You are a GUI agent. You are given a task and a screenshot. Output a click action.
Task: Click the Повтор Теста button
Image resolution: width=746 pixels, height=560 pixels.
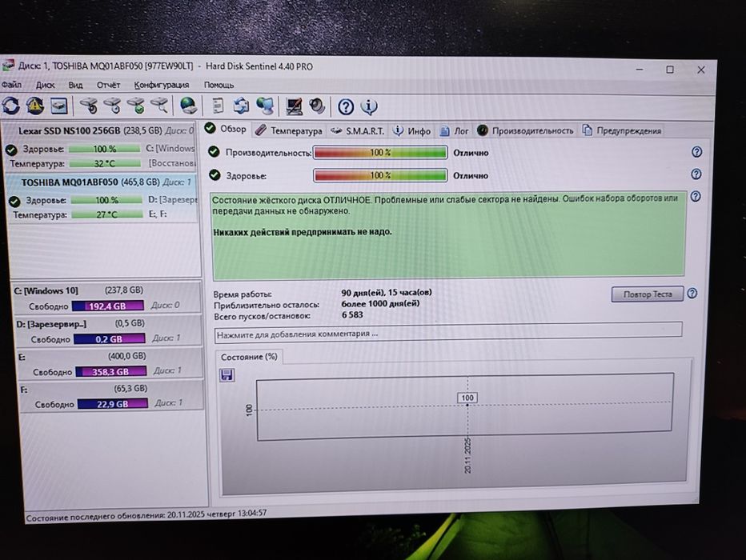[648, 294]
